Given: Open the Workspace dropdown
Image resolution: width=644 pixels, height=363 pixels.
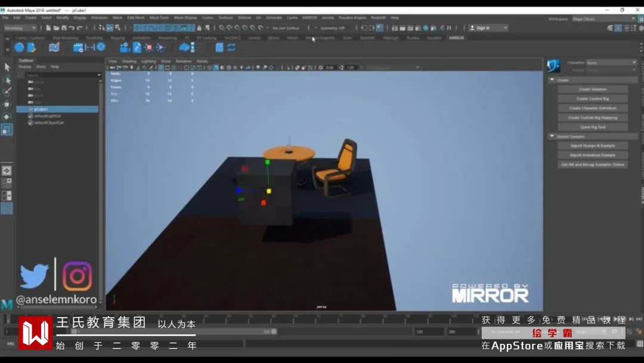Looking at the screenshot, I should (x=603, y=19).
